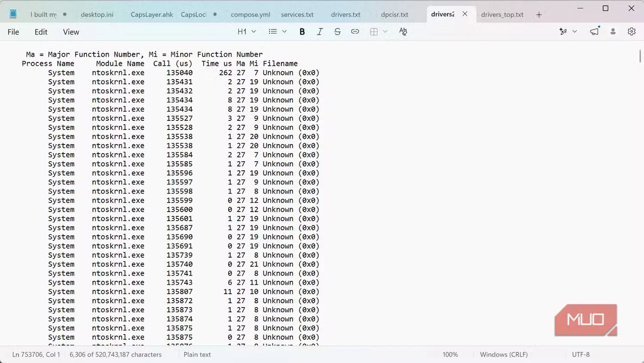The height and width of the screenshot is (363, 644).
Task: Add a new tab
Action: click(x=539, y=15)
